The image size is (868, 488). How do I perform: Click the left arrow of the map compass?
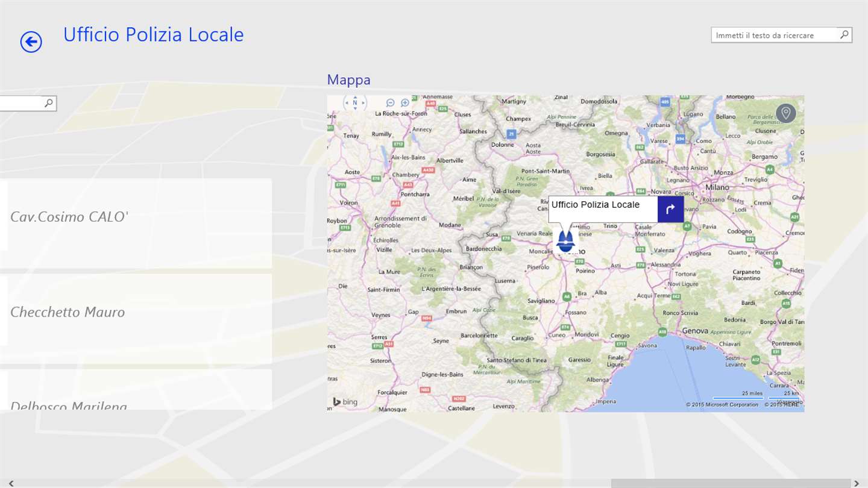(x=347, y=103)
